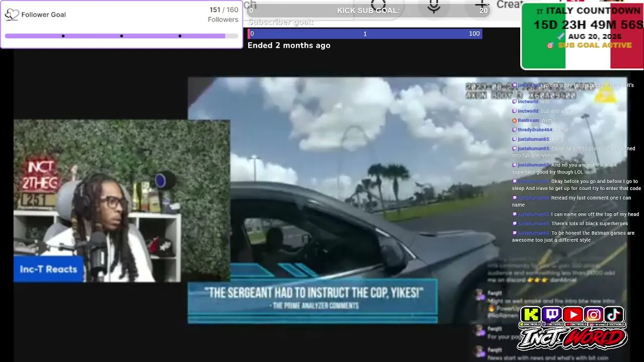Click the Italy Countdown timer widget
Screen dimensions: 644x362
pyautogui.click(x=583, y=36)
